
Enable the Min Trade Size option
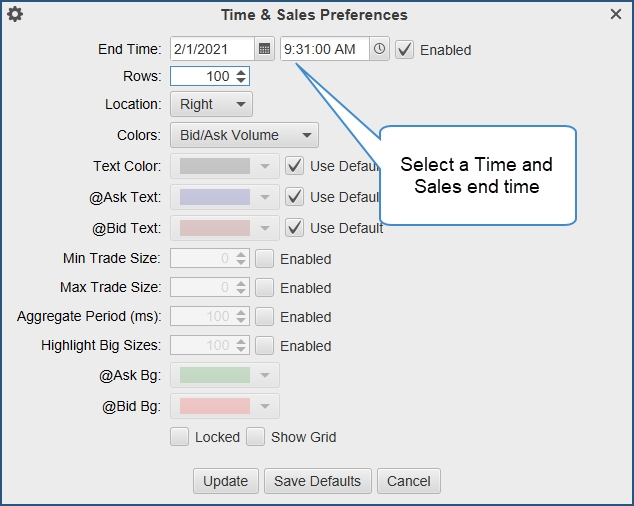(x=265, y=259)
